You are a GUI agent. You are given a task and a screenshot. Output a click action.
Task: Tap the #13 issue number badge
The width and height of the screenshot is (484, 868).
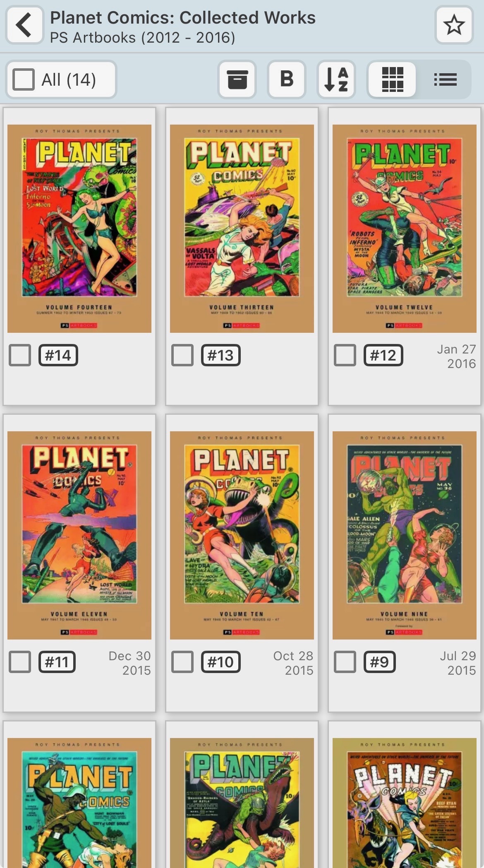(220, 355)
